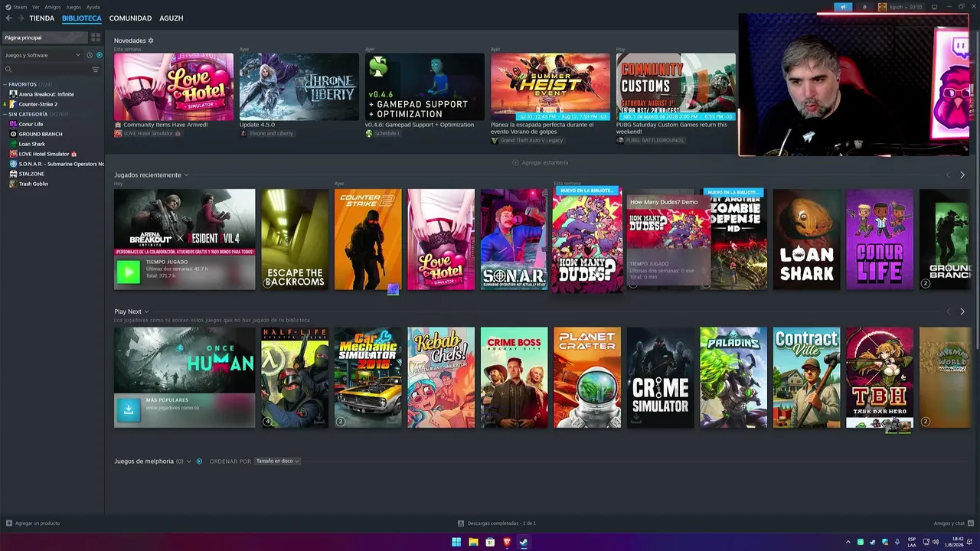Open Tamaño en disco sort dropdown
Viewport: 980px width, 551px height.
[x=277, y=461]
